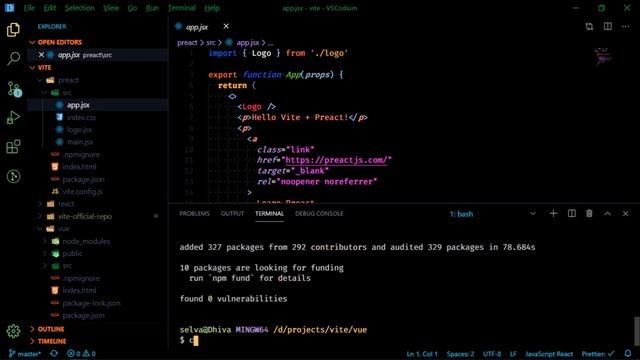Open the Terminal menu
Image resolution: width=640 pixels, height=360 pixels.
182,8
